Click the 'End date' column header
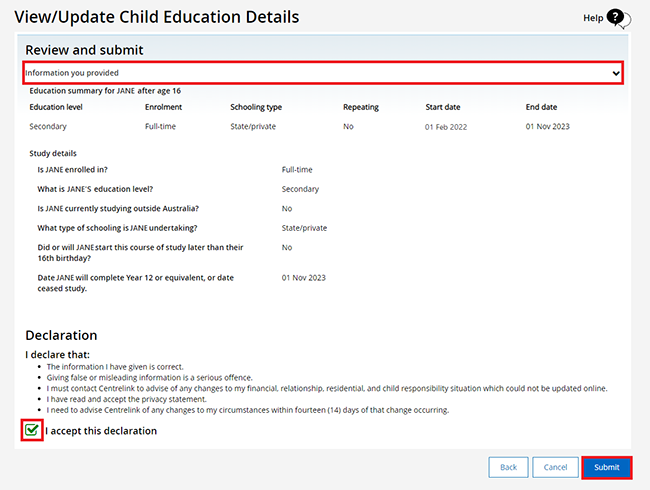Image resolution: width=650 pixels, height=490 pixels. click(x=544, y=106)
